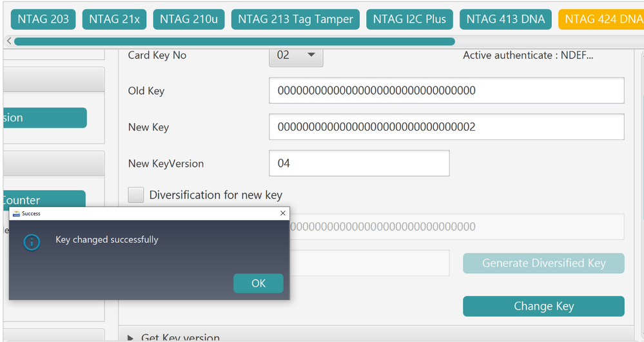Click the disabled diversification input field
Image resolution: width=644 pixels, height=342 pixels.
click(456, 227)
